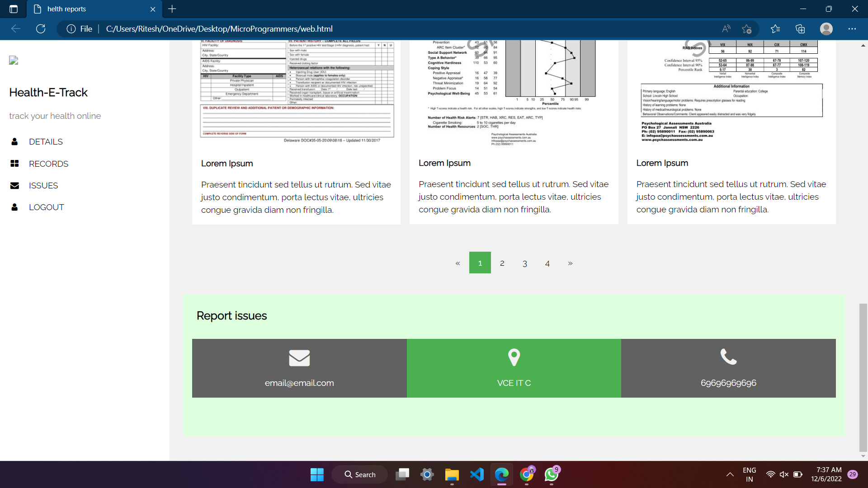Click the phone icon above 69696969696
Image resolution: width=868 pixels, height=488 pixels.
[729, 357]
